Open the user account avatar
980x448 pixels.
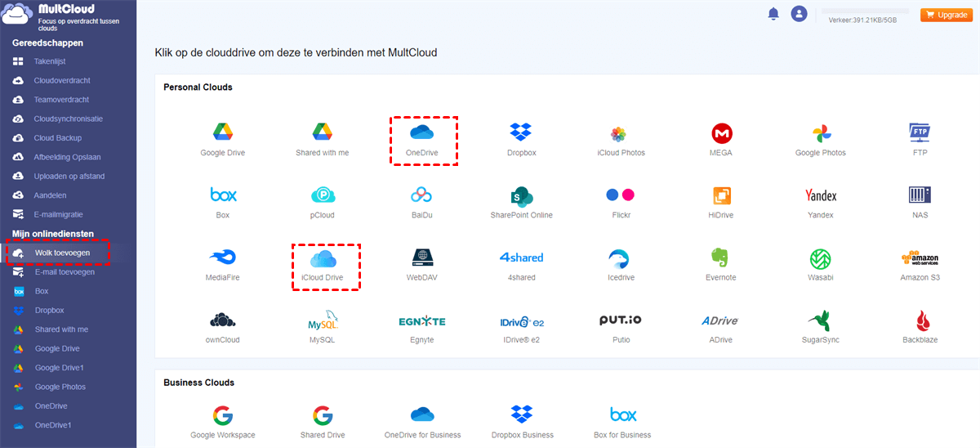(799, 14)
